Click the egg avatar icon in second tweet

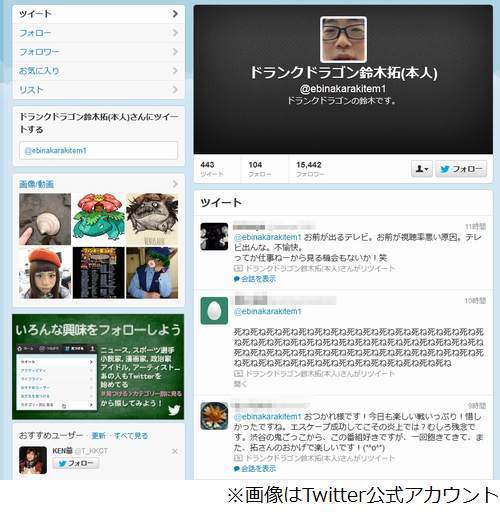point(214,311)
